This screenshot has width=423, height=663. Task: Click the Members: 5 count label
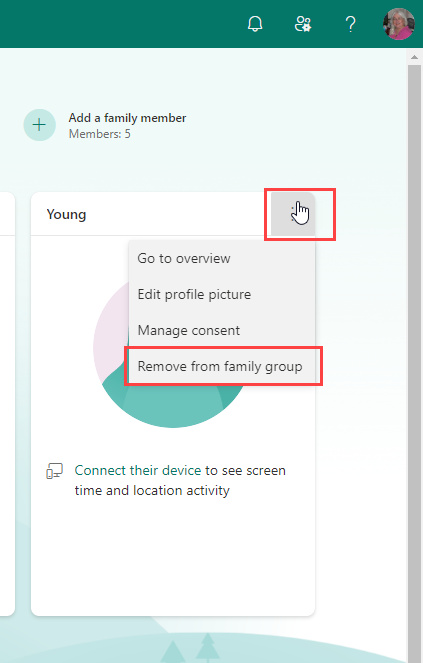coord(99,134)
